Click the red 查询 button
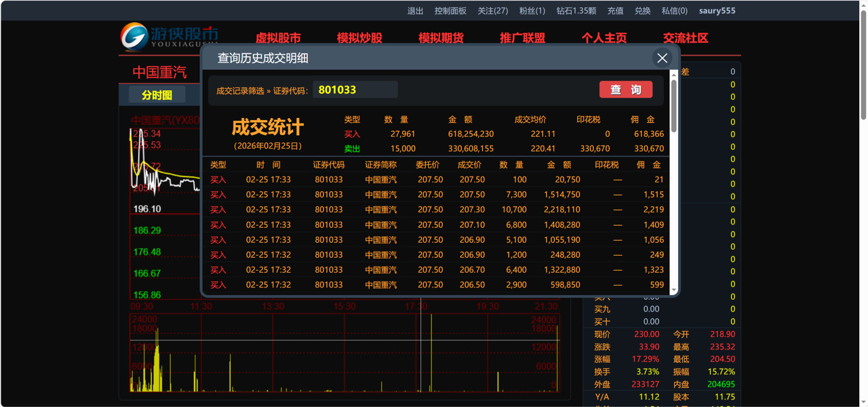Screen dimensions: 868x407 tap(625, 90)
